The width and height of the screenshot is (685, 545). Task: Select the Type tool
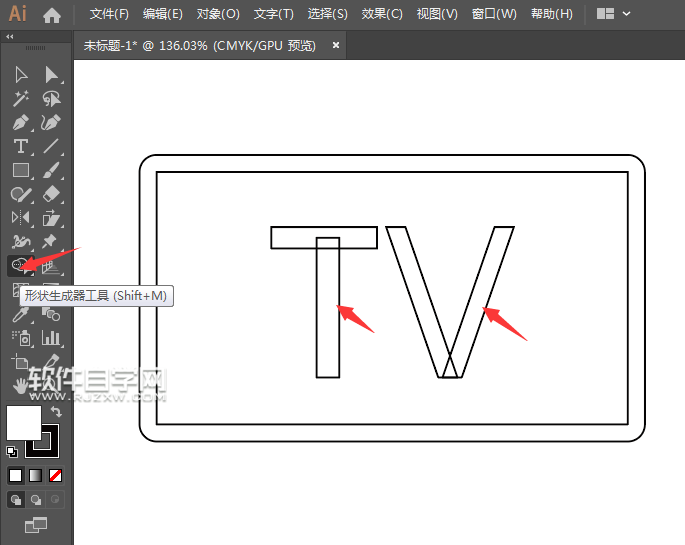point(21,146)
